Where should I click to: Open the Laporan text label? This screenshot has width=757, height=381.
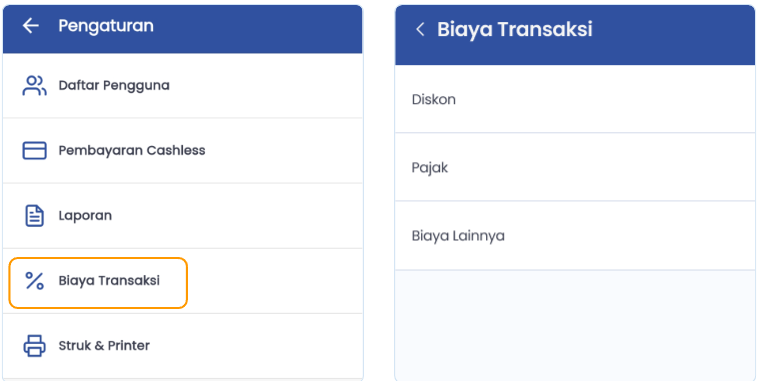tap(85, 215)
